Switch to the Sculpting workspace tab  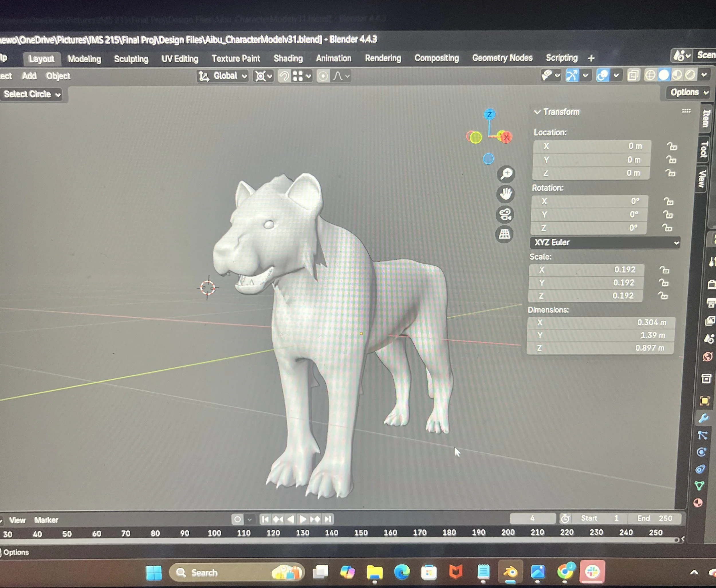tap(131, 59)
